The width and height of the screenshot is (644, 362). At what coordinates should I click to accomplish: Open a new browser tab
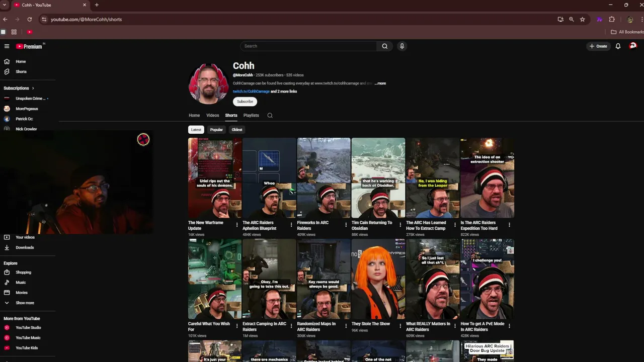(x=97, y=5)
